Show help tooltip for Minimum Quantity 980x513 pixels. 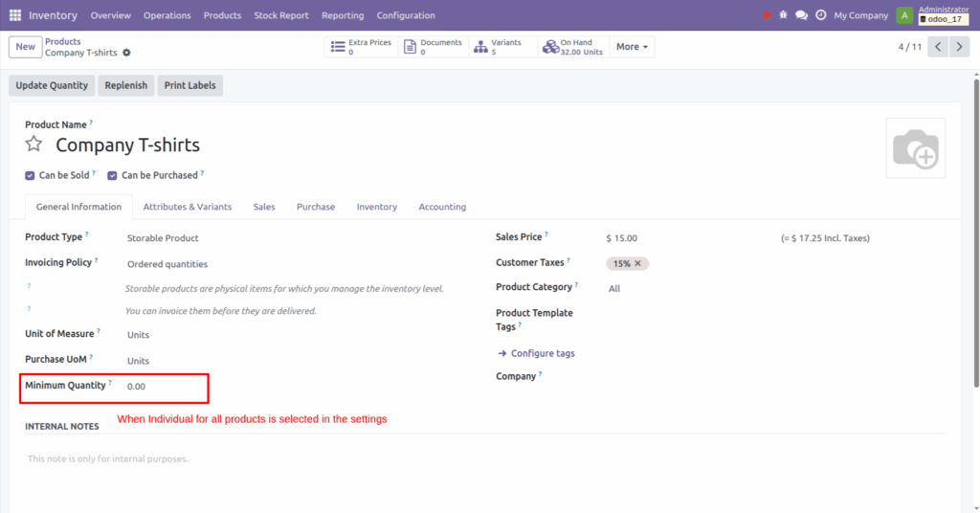point(110,383)
